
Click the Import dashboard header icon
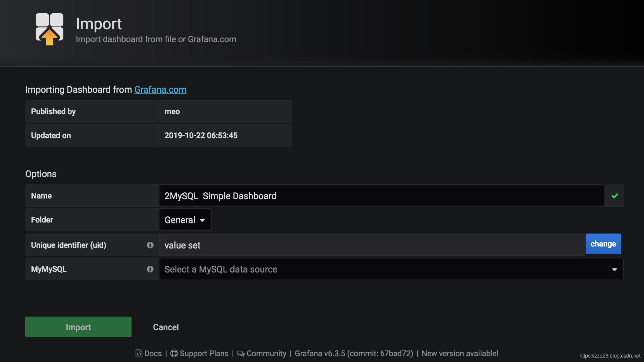(x=49, y=29)
